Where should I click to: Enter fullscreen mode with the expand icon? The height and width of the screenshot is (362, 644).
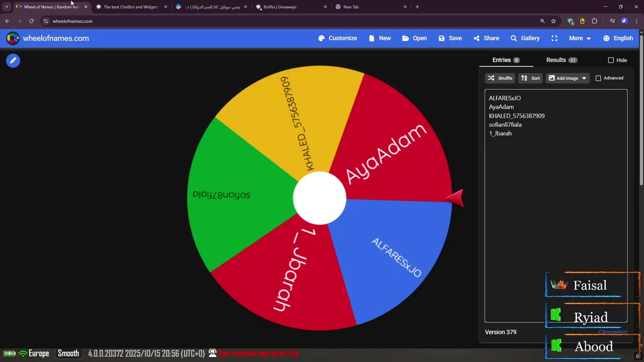click(x=554, y=38)
